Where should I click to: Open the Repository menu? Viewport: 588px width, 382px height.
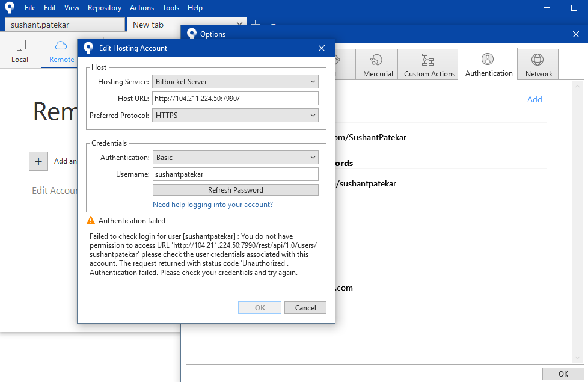click(x=105, y=7)
